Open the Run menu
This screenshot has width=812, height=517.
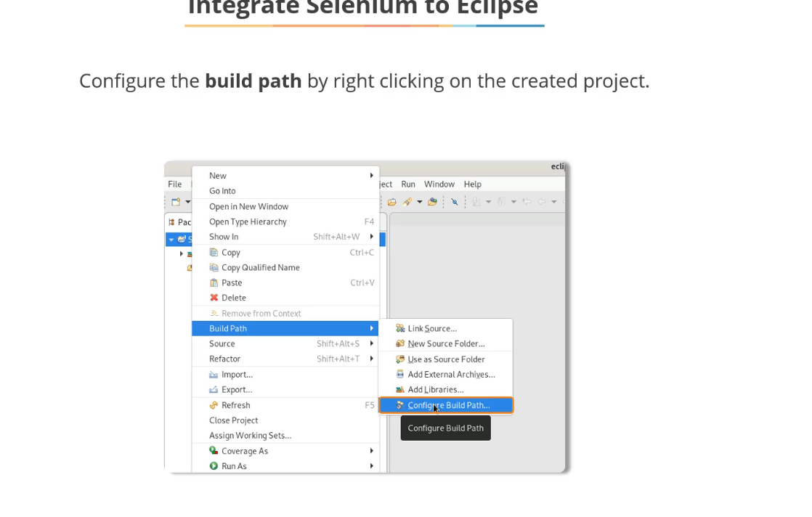pyautogui.click(x=408, y=184)
